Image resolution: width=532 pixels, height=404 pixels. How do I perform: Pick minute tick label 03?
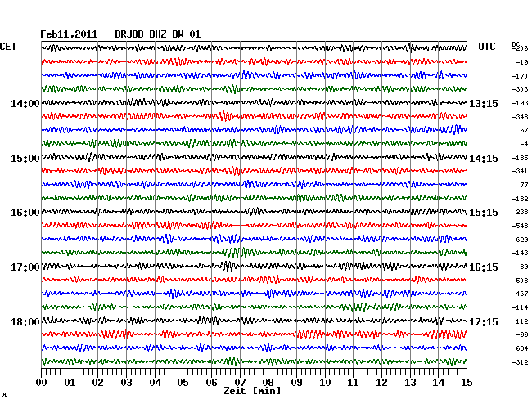click(x=126, y=383)
